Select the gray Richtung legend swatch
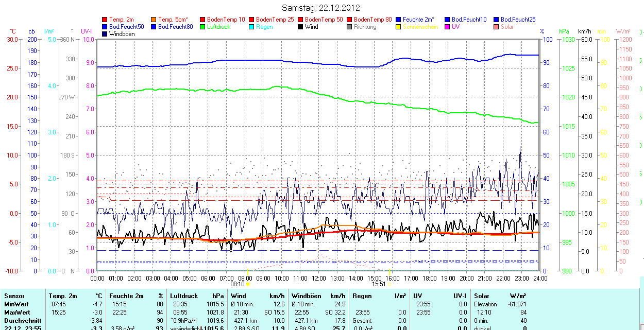 (350, 27)
